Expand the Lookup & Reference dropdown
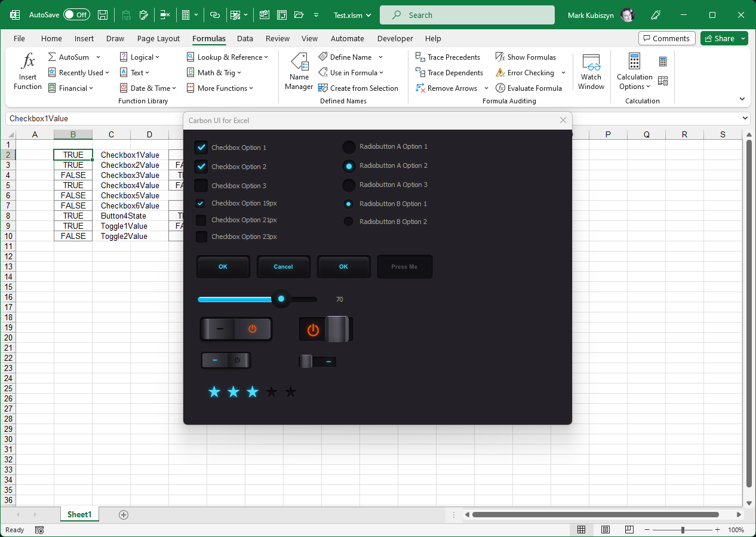The image size is (756, 537). [227, 57]
